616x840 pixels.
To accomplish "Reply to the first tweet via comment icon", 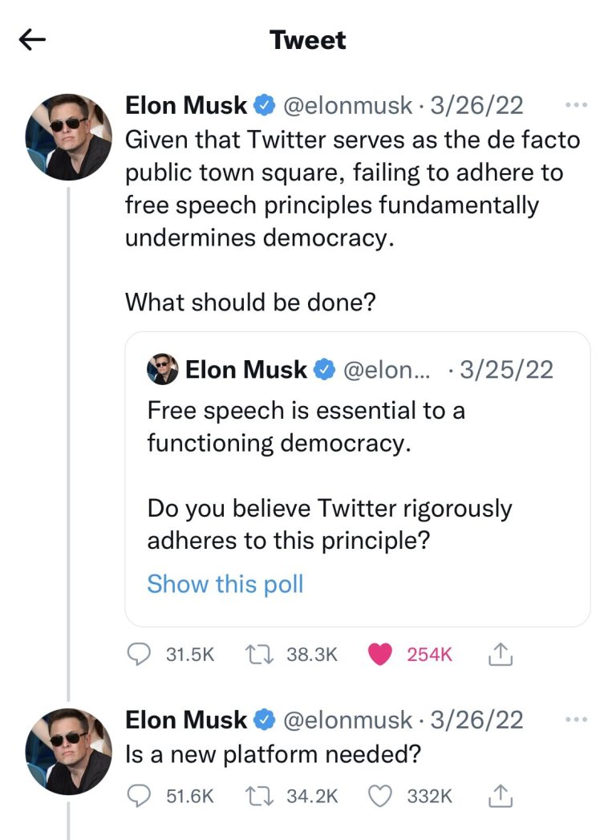I will pos(142,655).
